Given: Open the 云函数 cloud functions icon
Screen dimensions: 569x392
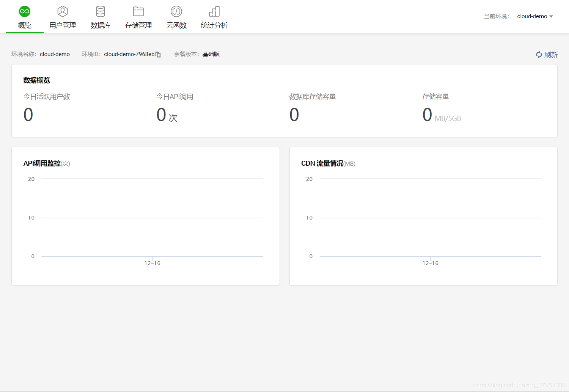Looking at the screenshot, I should 176,11.
